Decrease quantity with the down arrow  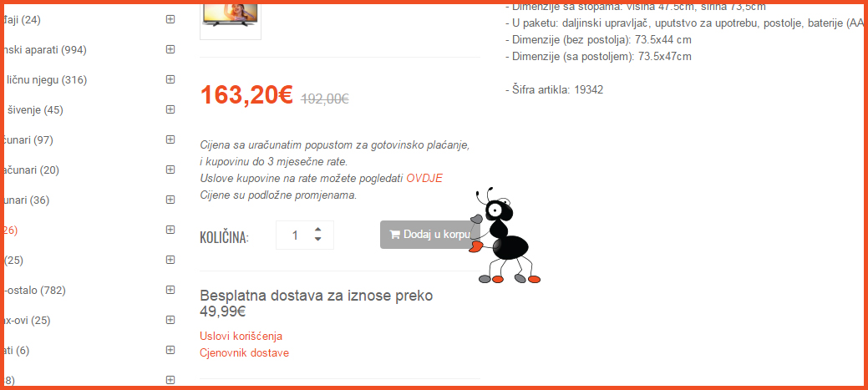(317, 238)
